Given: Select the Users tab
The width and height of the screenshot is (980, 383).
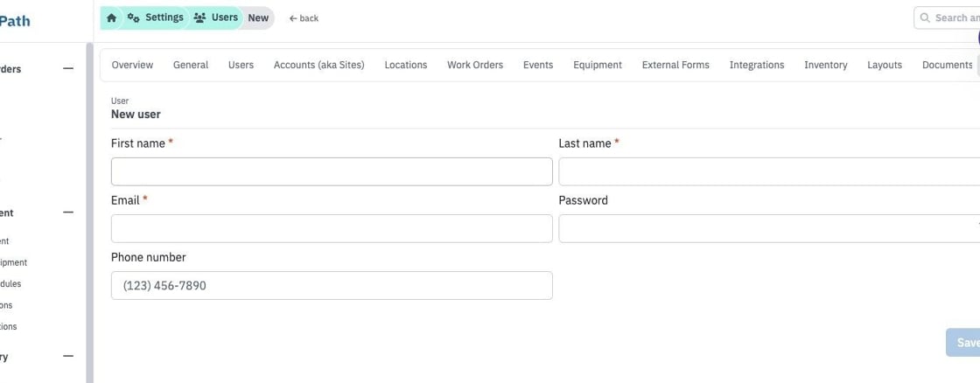Looking at the screenshot, I should click(x=241, y=65).
